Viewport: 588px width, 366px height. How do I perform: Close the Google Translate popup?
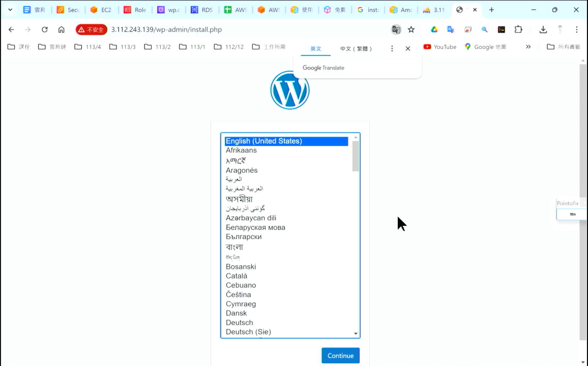[407, 49]
